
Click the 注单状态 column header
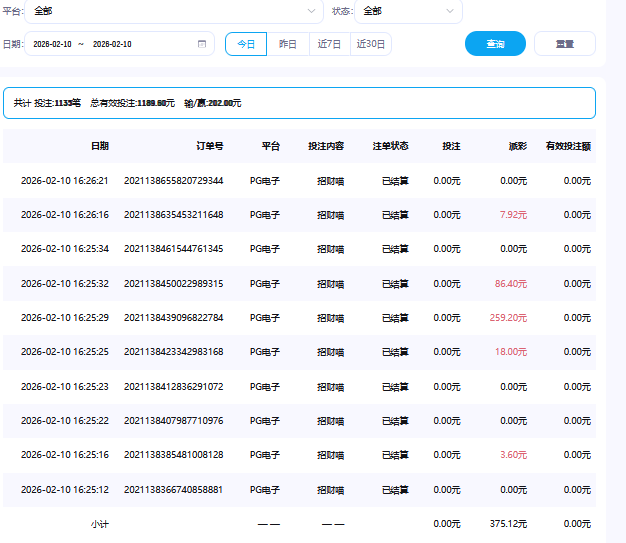click(390, 146)
